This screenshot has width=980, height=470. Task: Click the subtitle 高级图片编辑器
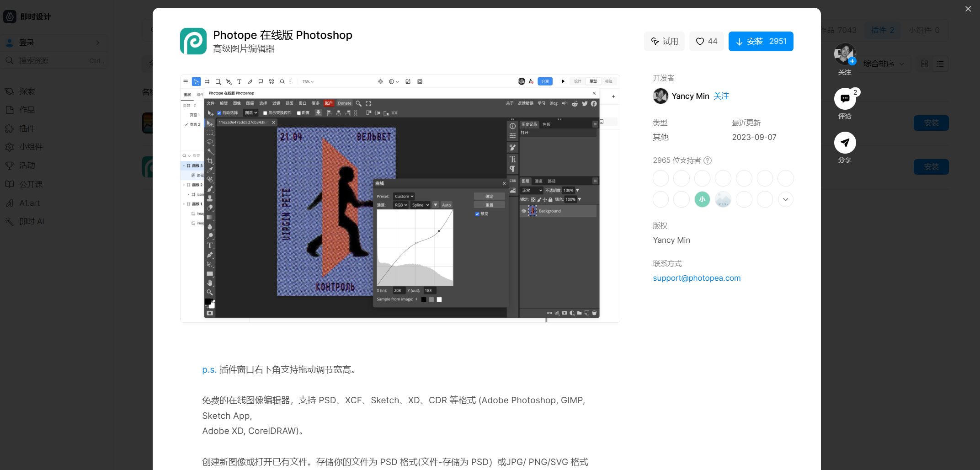[x=244, y=49]
